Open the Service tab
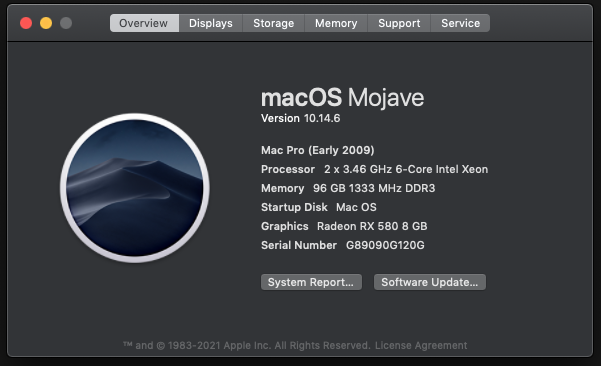 (x=460, y=23)
